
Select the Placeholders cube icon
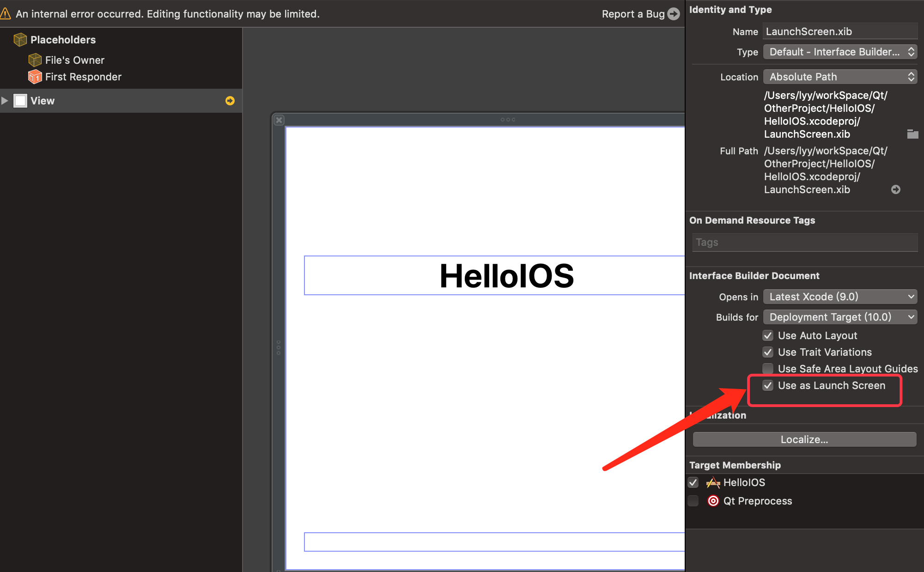pyautogui.click(x=20, y=40)
